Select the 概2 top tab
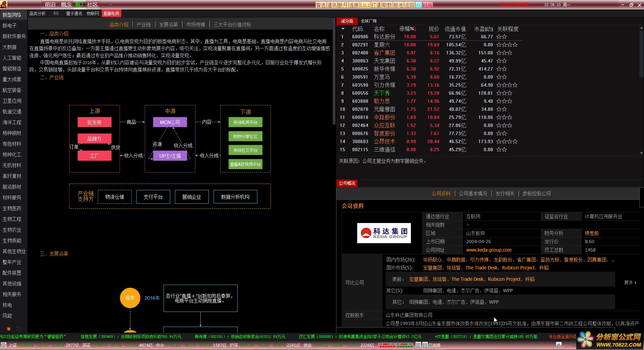This screenshot has height=350, width=644. coord(79,5)
